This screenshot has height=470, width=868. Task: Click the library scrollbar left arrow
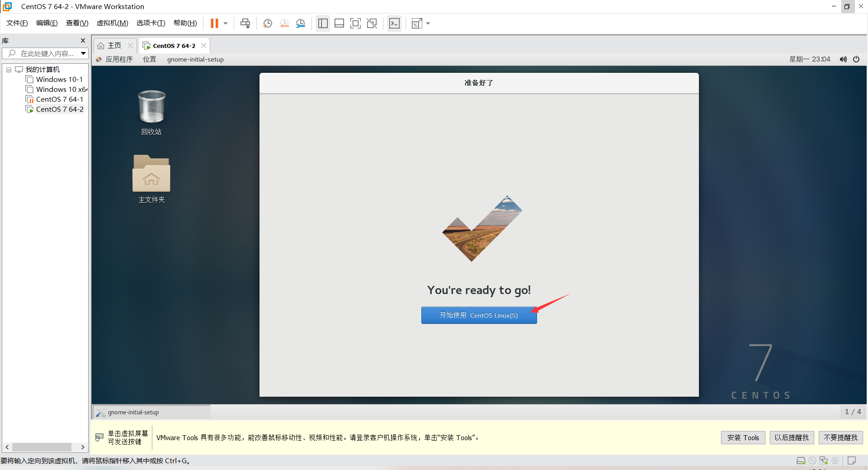coord(7,447)
